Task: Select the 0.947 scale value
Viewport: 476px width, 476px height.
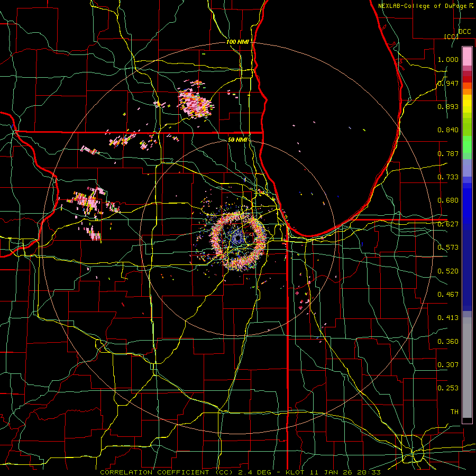Action: [448, 83]
